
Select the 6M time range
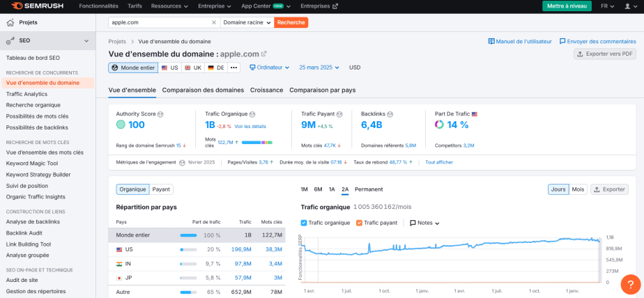pyautogui.click(x=318, y=189)
